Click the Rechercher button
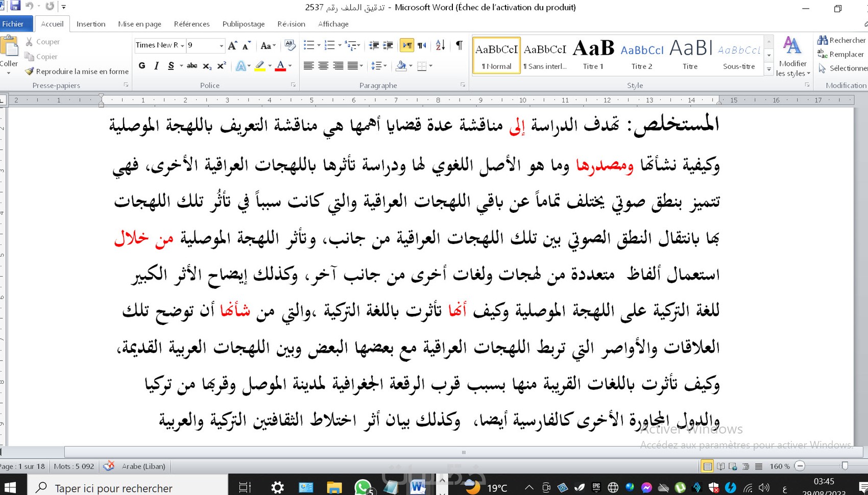The image size is (868, 495). (x=841, y=40)
